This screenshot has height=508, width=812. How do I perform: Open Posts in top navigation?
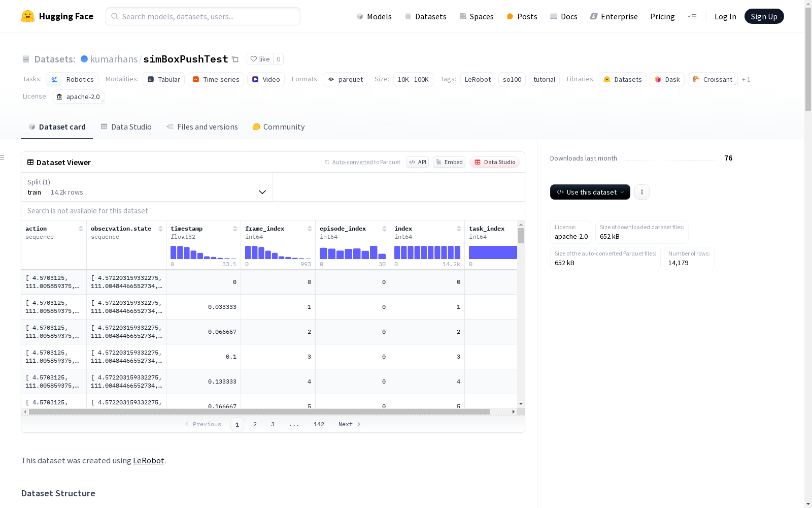pos(522,16)
